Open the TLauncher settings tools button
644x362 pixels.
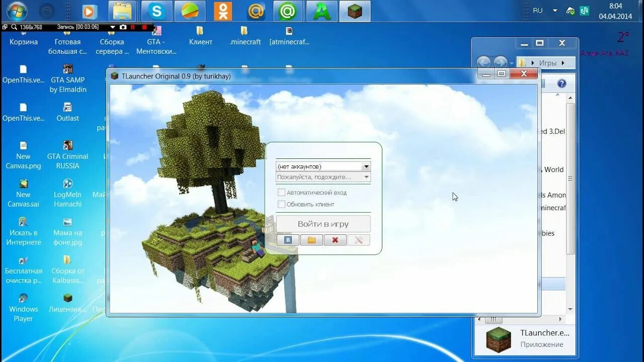pos(359,240)
